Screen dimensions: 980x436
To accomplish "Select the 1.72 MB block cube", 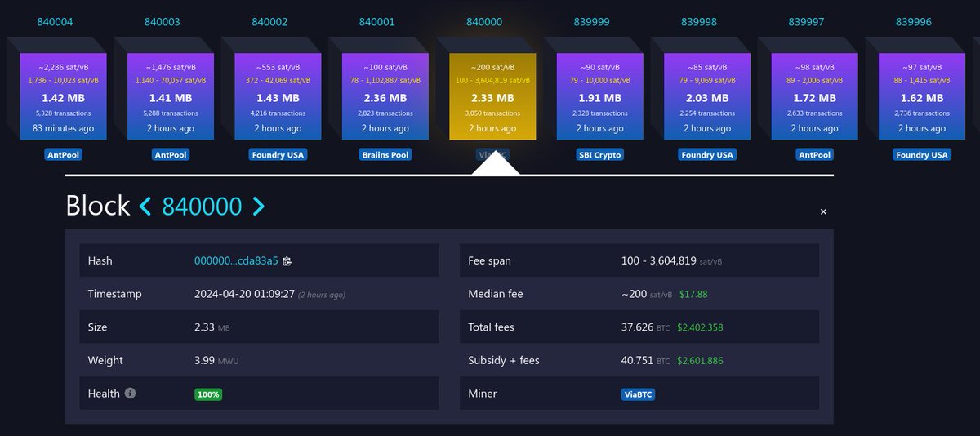I will 814,96.
